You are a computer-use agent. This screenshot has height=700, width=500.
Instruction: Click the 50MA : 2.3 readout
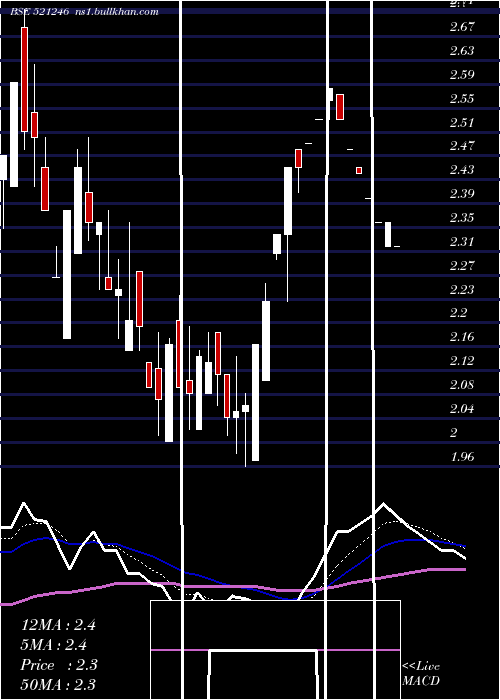58,685
